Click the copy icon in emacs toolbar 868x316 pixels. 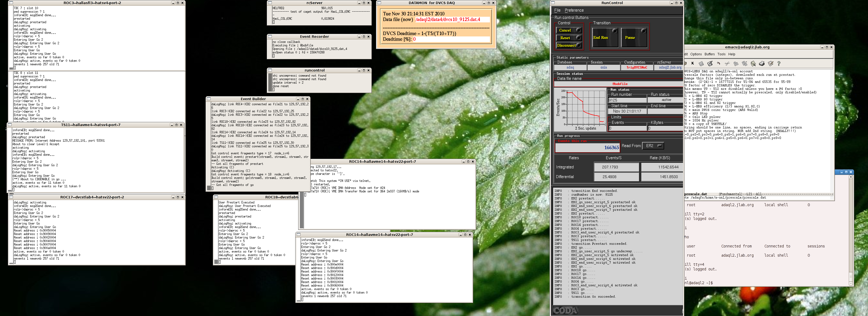(736, 63)
